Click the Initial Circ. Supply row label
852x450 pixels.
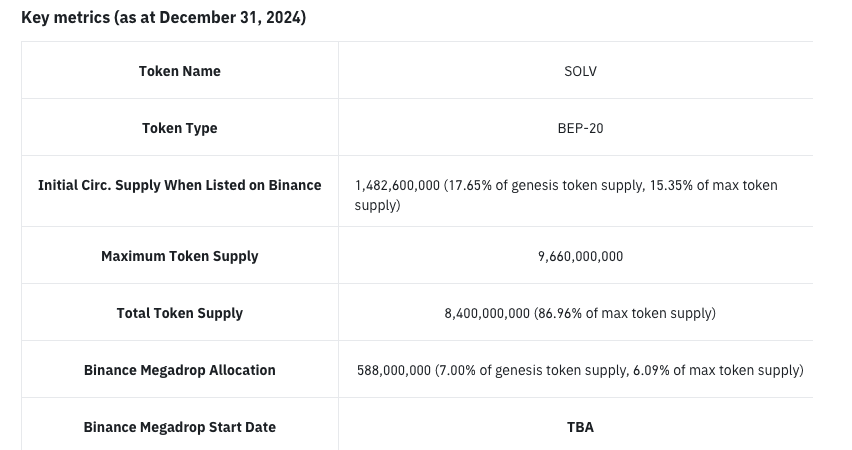[x=180, y=185]
